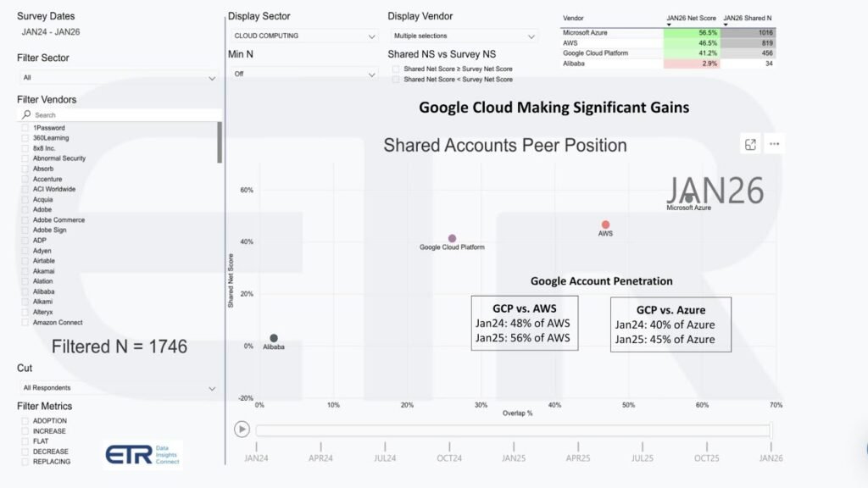Enable the ADOPTION filter metric
This screenshot has width=868, height=488.
[23, 420]
